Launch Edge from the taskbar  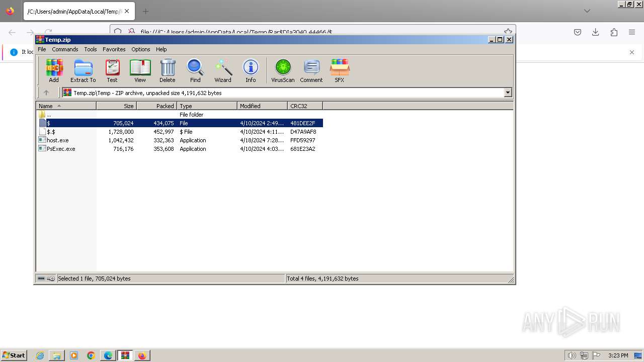(108, 355)
